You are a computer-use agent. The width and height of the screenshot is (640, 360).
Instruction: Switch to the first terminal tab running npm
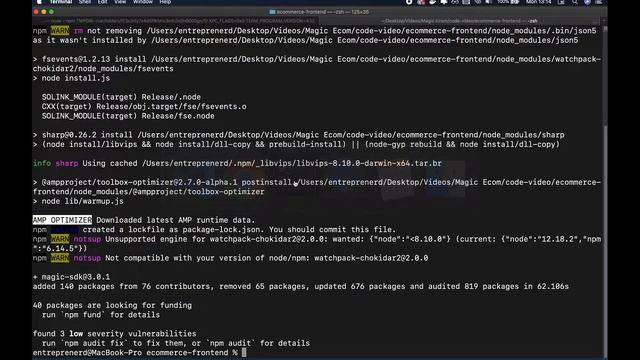(176, 21)
